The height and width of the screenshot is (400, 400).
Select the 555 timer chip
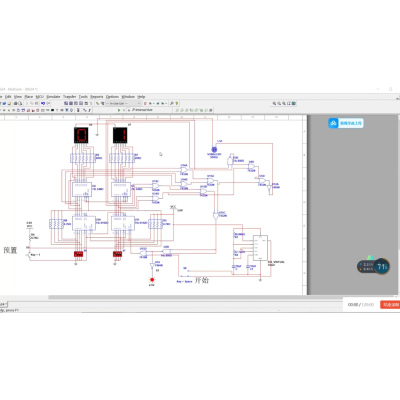tap(260, 248)
